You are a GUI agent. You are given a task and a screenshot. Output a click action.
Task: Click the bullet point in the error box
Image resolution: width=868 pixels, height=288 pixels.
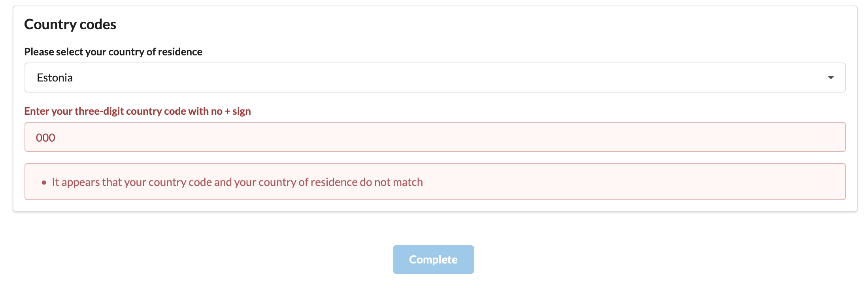point(44,182)
